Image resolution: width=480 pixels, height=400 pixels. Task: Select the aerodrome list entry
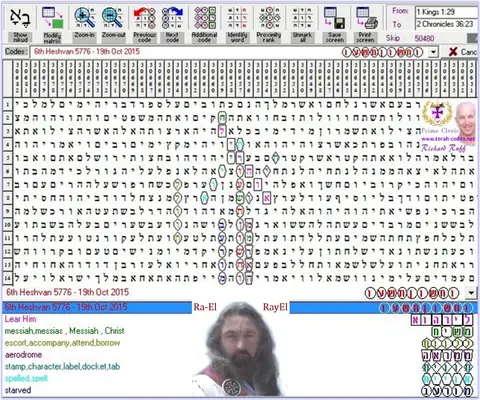click(x=23, y=355)
